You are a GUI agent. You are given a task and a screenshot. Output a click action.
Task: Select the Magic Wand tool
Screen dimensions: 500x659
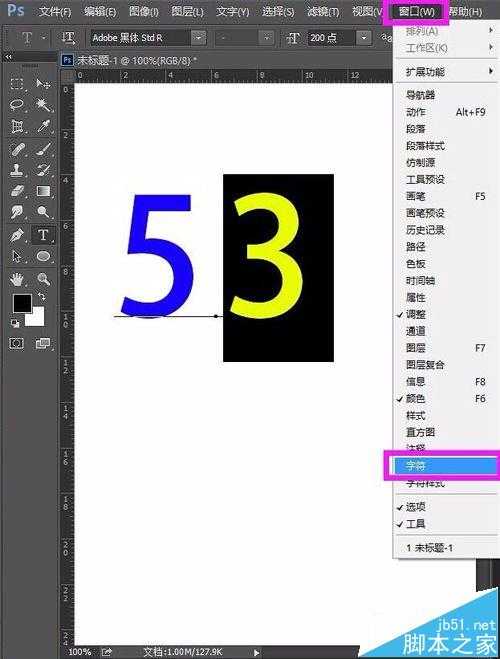(x=43, y=104)
